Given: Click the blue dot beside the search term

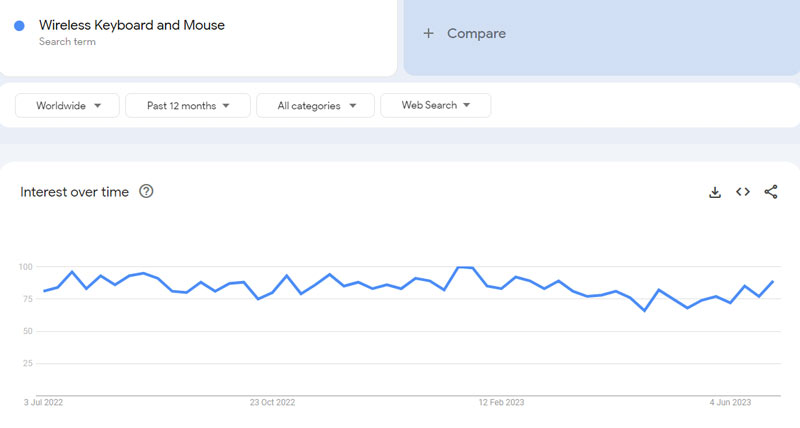Looking at the screenshot, I should (x=20, y=26).
